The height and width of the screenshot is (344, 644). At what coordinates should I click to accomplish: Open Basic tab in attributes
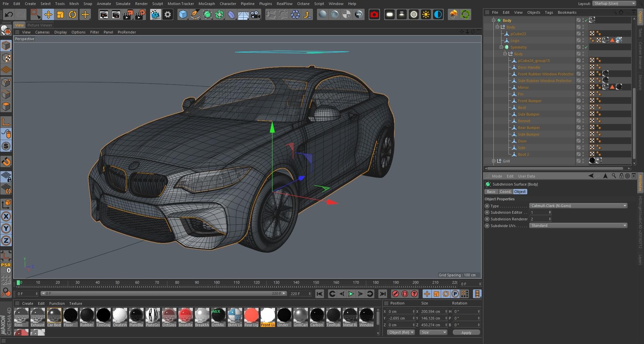click(x=491, y=192)
